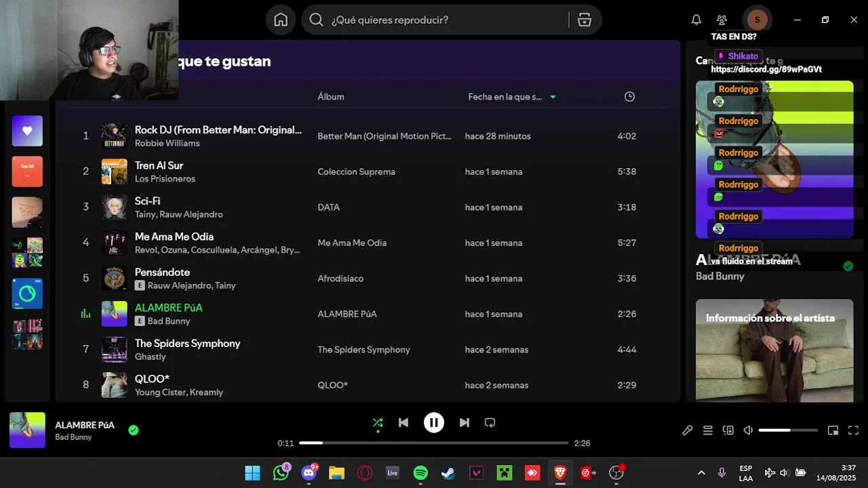Select the 'Rock DJ (From Better Man' track
Screen dimensions: 868x488
(x=218, y=129)
